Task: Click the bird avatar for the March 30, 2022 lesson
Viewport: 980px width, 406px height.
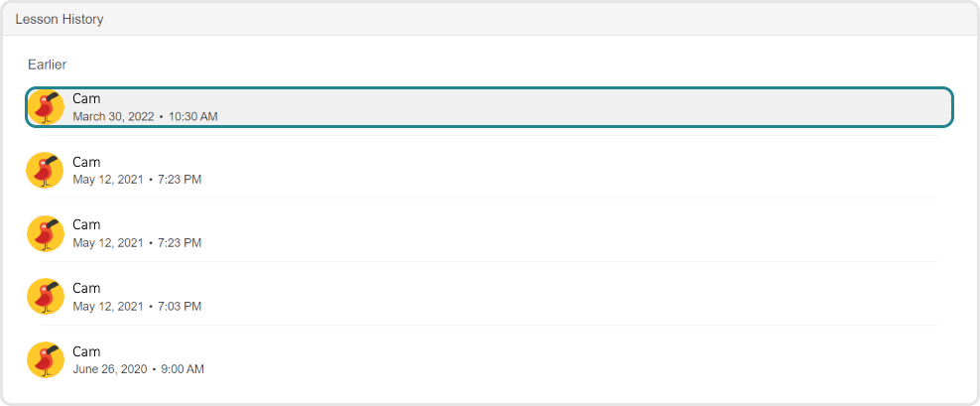Action: [46, 107]
